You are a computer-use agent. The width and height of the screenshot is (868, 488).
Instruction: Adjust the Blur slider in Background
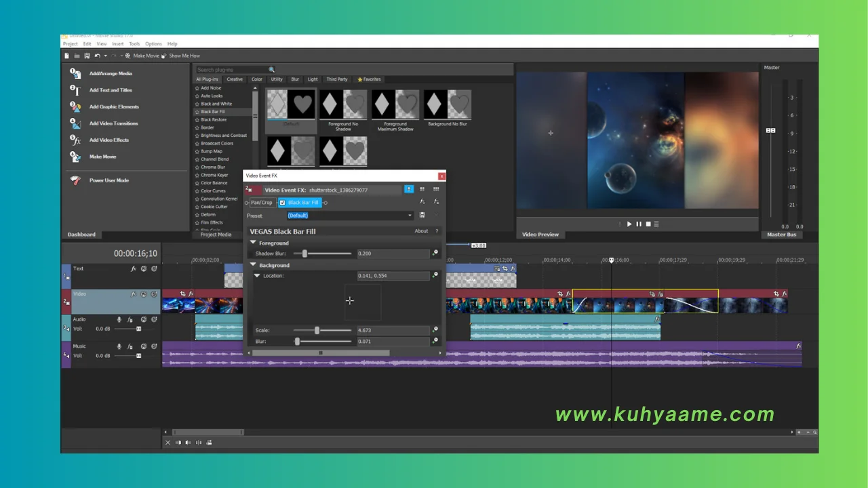tap(297, 342)
